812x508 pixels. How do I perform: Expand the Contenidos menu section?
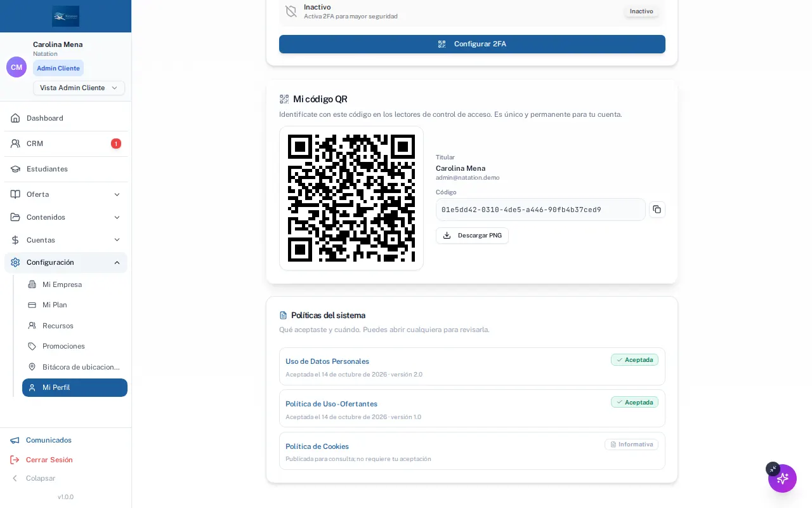66,217
